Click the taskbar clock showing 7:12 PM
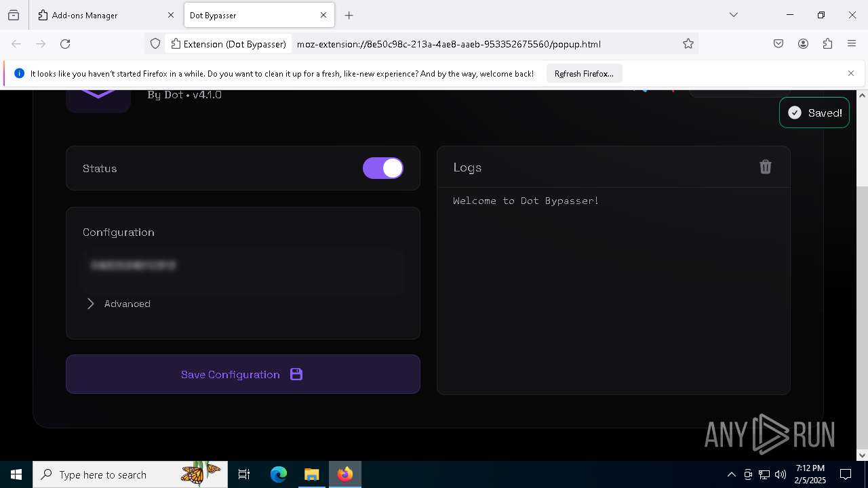The image size is (868, 488). 810,474
